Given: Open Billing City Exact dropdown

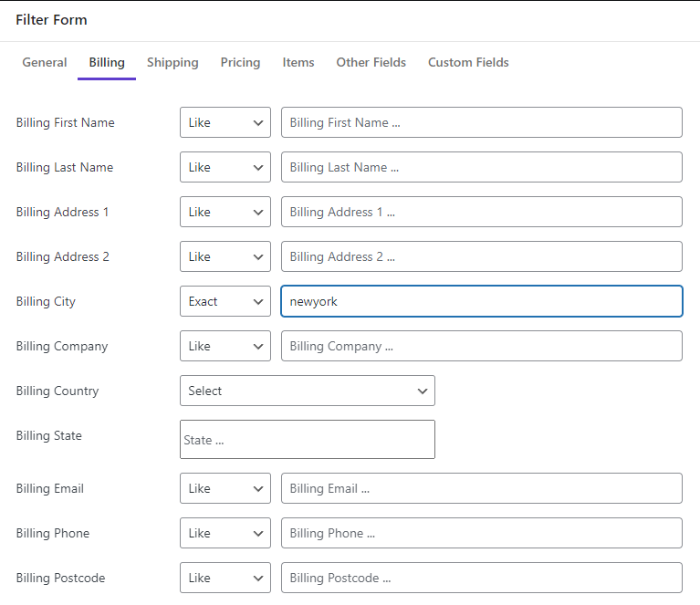Looking at the screenshot, I should 225,301.
